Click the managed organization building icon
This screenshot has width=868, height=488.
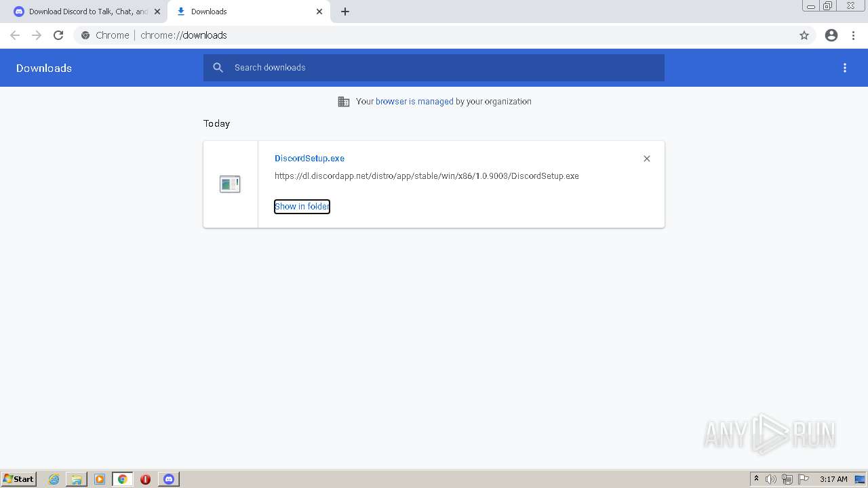pos(344,102)
